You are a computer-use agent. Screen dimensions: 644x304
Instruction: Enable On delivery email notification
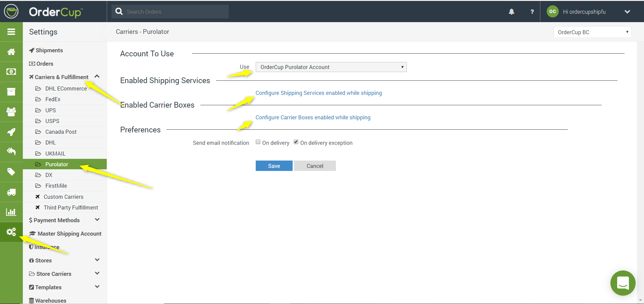pyautogui.click(x=258, y=142)
